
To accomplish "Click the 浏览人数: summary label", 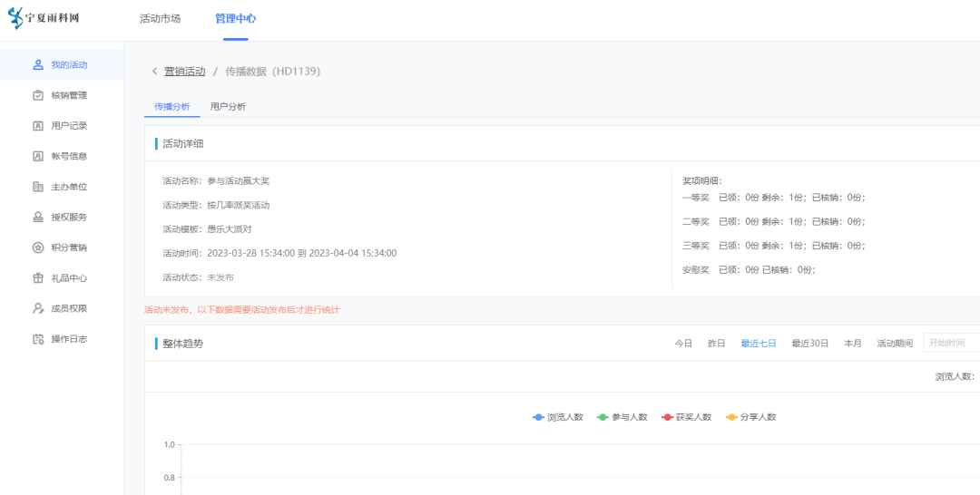I will (955, 376).
